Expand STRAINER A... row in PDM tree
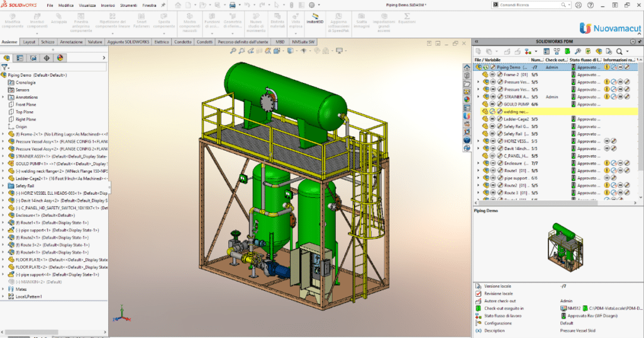Viewport: 644px width, 338px height. 477,97
